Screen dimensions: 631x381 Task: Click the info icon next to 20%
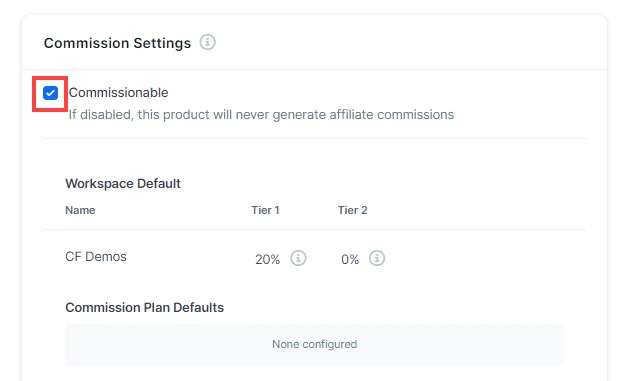coord(298,258)
